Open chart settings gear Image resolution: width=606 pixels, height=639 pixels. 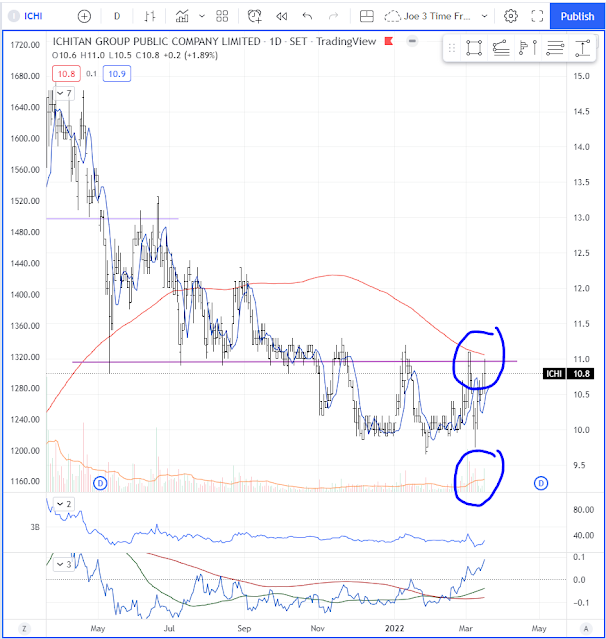point(511,16)
